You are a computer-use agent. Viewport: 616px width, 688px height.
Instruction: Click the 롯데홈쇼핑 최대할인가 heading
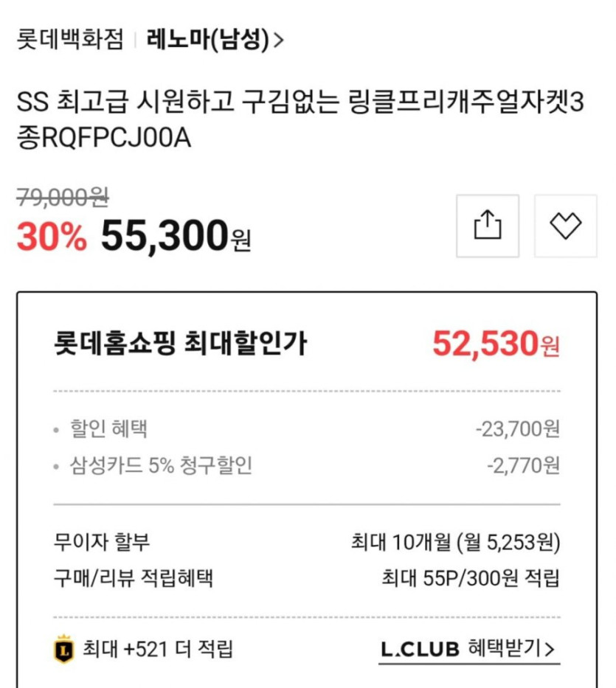181,344
